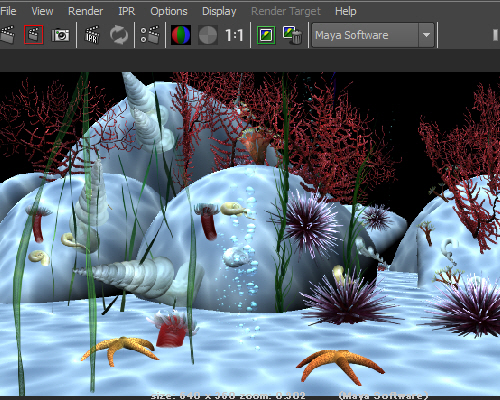Open the View menu
Image resolution: width=500 pixels, height=400 pixels.
[x=42, y=11]
